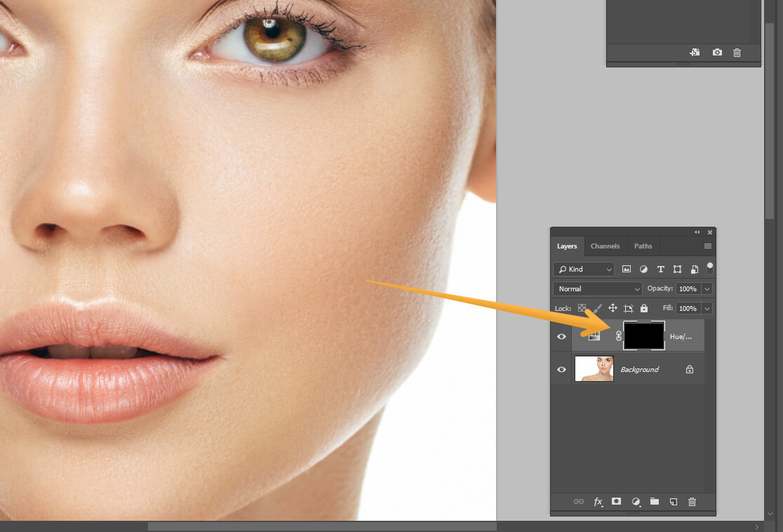Click the Lock all padlock icon
Image resolution: width=783 pixels, height=532 pixels.
pyautogui.click(x=643, y=308)
